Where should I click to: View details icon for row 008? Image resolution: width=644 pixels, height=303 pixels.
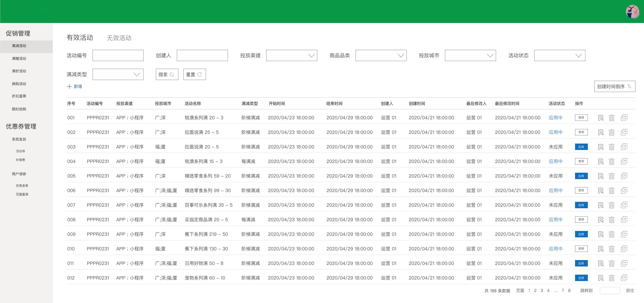(x=601, y=220)
